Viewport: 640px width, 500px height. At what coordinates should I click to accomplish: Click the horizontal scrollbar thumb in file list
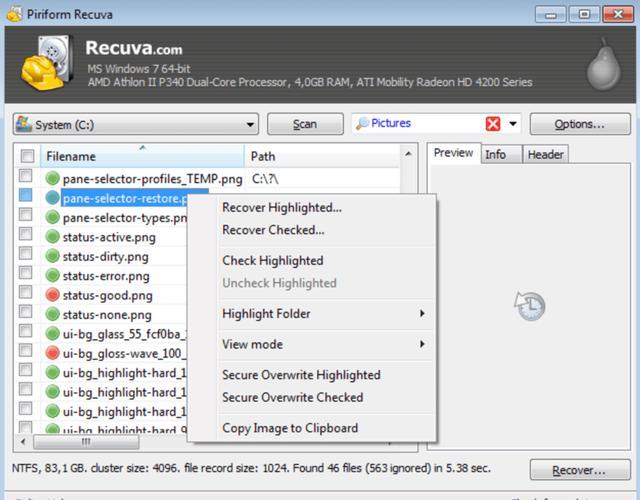[86, 442]
